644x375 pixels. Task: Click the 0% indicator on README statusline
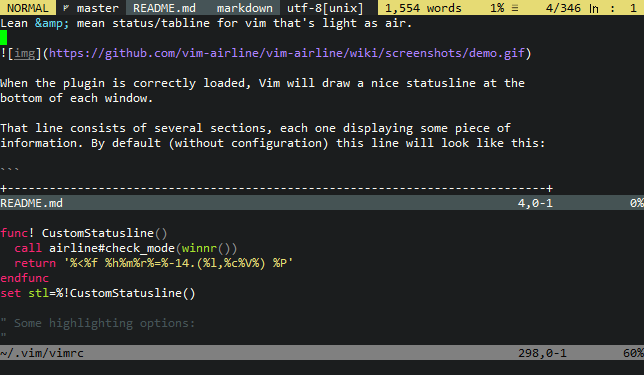pos(637,203)
